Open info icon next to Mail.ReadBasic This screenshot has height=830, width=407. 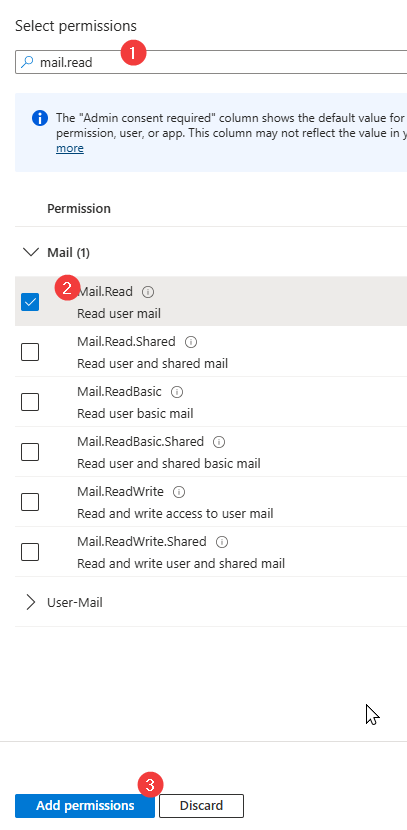coord(177,392)
